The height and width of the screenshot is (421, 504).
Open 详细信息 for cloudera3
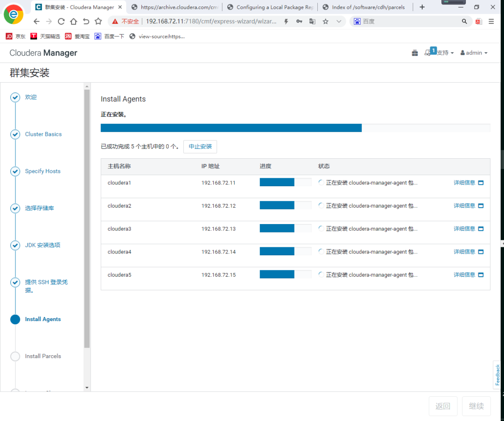pyautogui.click(x=464, y=229)
